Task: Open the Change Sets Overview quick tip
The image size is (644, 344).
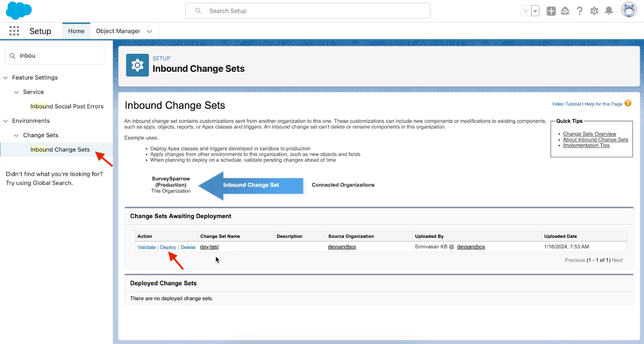Action: point(589,134)
